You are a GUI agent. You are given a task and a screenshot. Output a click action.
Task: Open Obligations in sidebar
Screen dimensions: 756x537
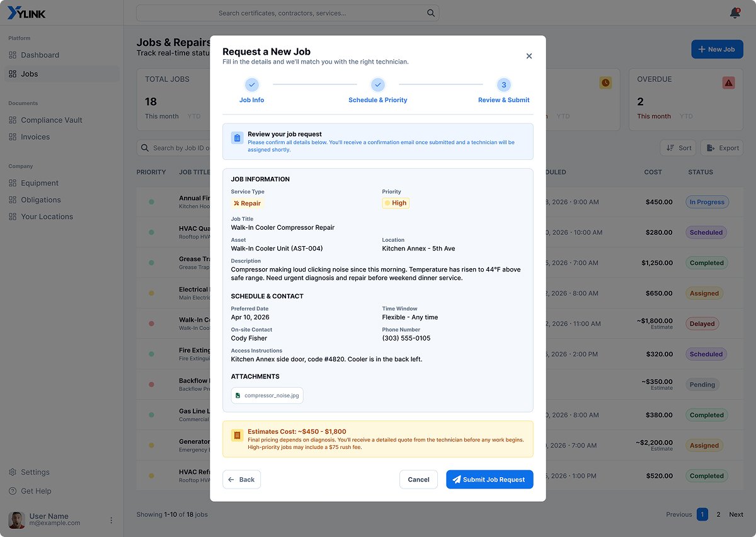62,200
